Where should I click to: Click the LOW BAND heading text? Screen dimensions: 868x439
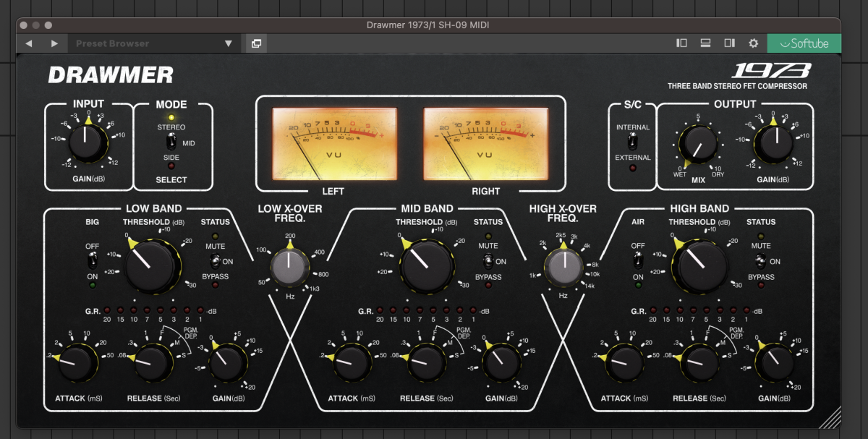tap(153, 209)
